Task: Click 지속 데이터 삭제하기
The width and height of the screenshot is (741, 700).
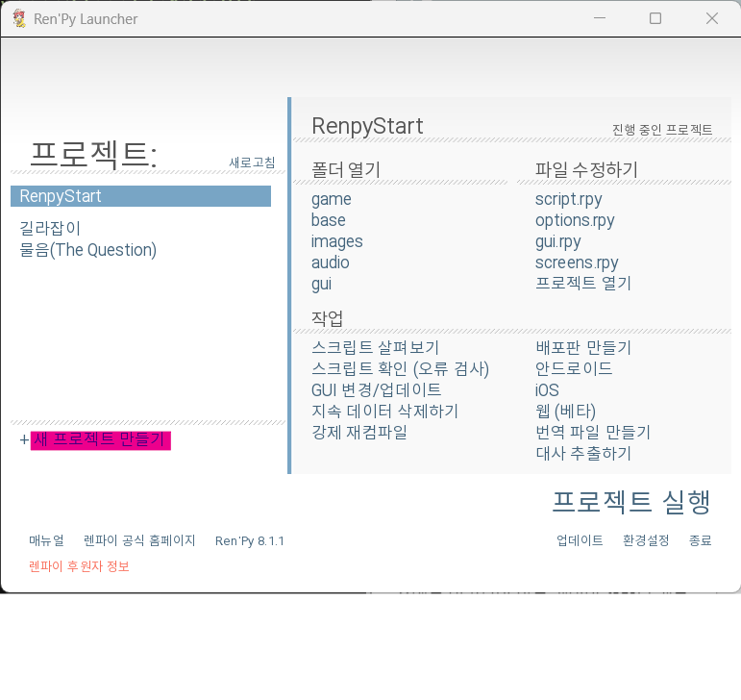Action: 384,412
